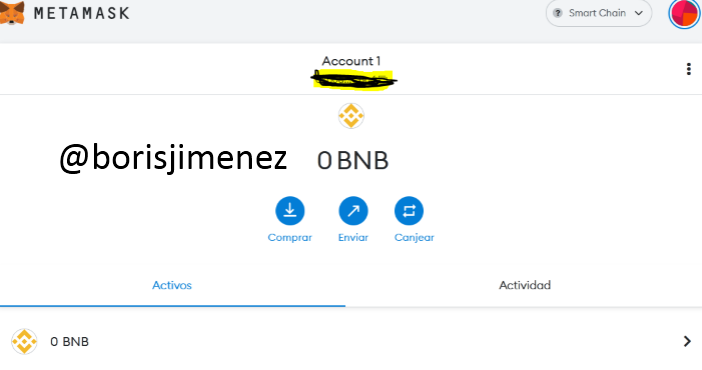Open the 0 BNB asset row
Image resolution: width=702 pixels, height=370 pixels.
tap(351, 341)
